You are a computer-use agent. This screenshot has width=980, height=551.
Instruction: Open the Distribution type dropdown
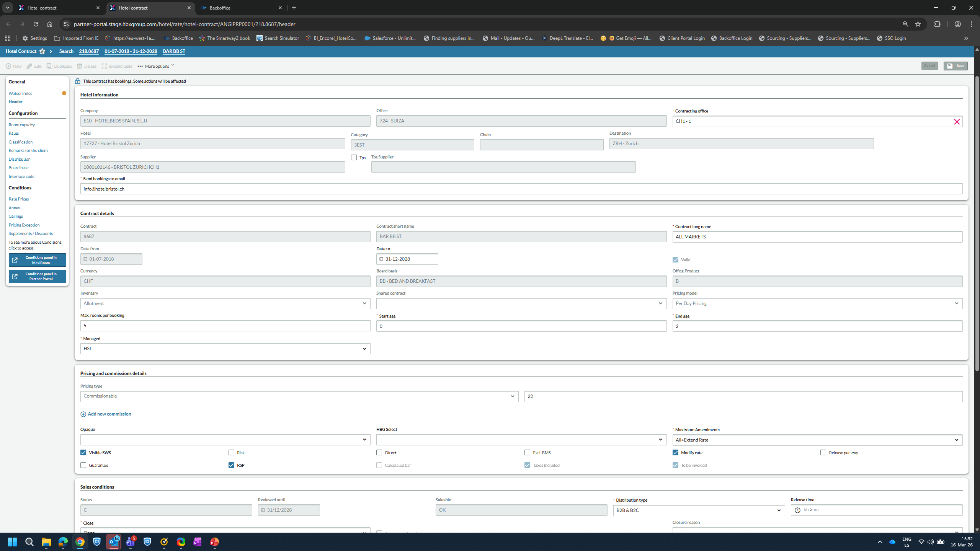pos(699,510)
